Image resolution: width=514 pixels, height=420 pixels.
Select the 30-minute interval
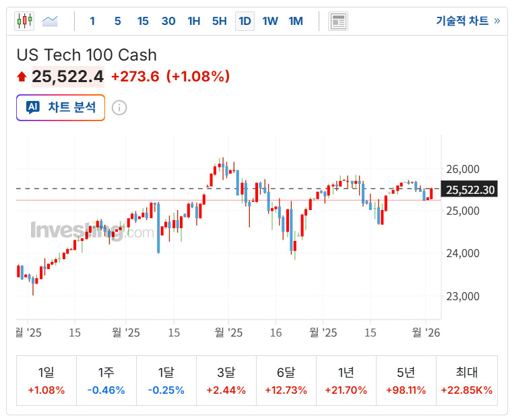(x=168, y=21)
